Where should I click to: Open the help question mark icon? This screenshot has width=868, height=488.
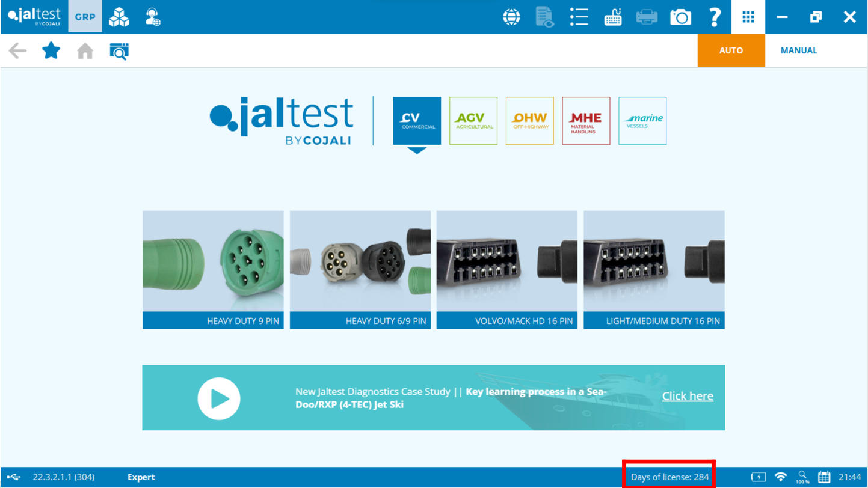tap(714, 17)
